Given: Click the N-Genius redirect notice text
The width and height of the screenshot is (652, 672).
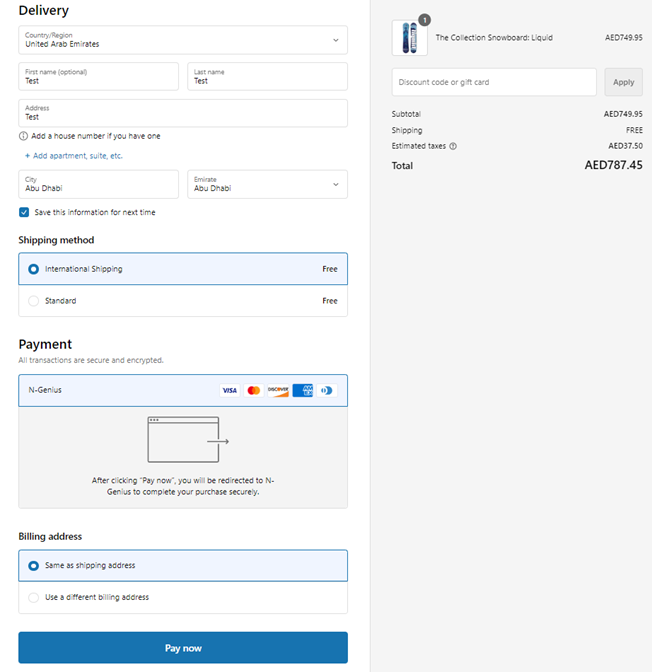Looking at the screenshot, I should 183,486.
